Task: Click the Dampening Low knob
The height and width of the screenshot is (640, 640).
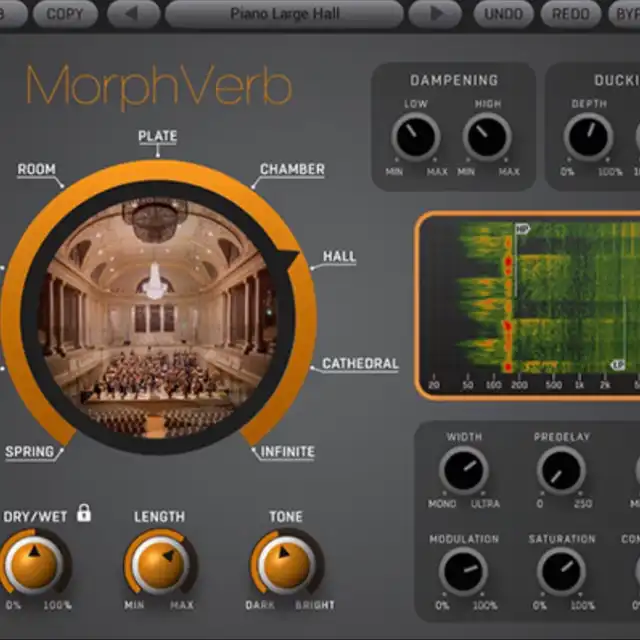Action: (x=416, y=137)
